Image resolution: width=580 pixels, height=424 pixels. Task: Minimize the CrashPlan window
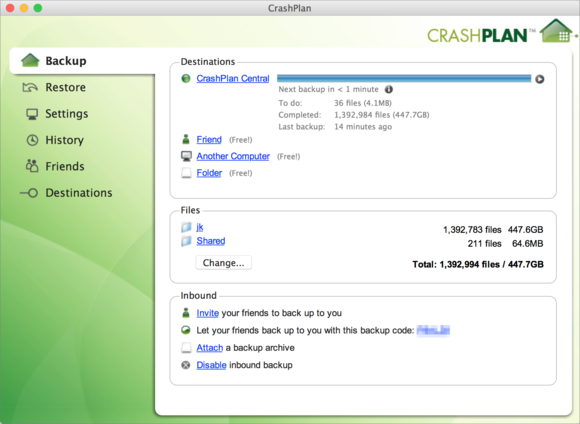(x=24, y=8)
